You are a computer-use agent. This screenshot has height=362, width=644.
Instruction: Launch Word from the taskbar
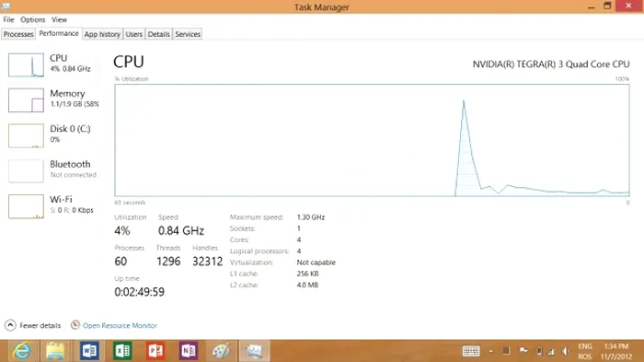[89, 351]
